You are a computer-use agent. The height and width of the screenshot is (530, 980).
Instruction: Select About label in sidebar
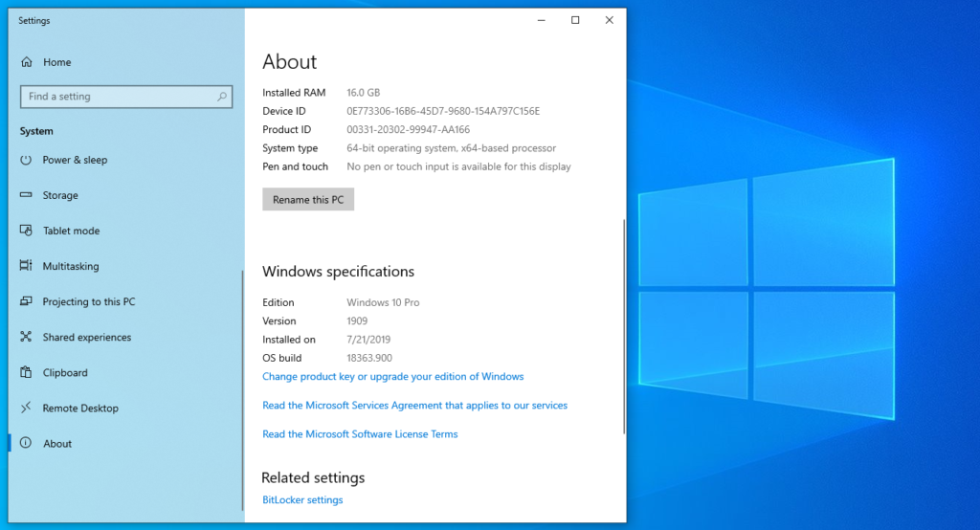point(57,444)
